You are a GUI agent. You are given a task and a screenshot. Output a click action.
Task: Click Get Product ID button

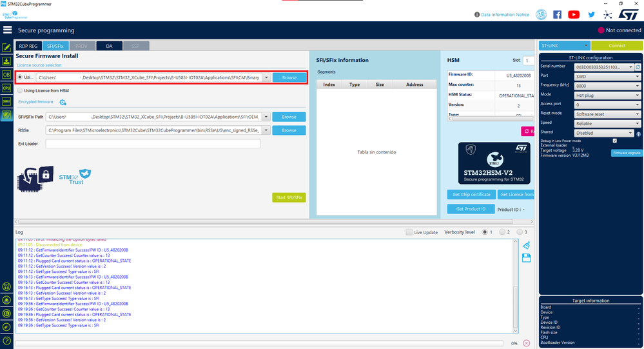471,209
